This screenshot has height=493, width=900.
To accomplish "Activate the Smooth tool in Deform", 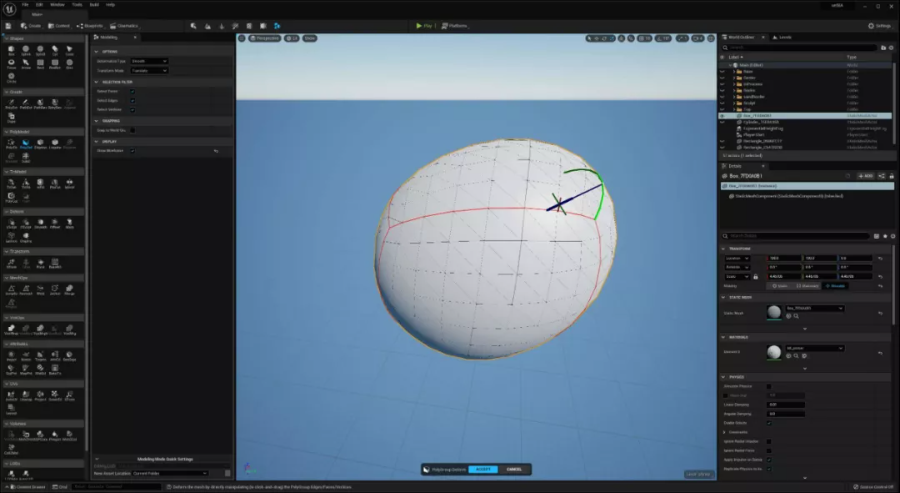I will [x=40, y=223].
